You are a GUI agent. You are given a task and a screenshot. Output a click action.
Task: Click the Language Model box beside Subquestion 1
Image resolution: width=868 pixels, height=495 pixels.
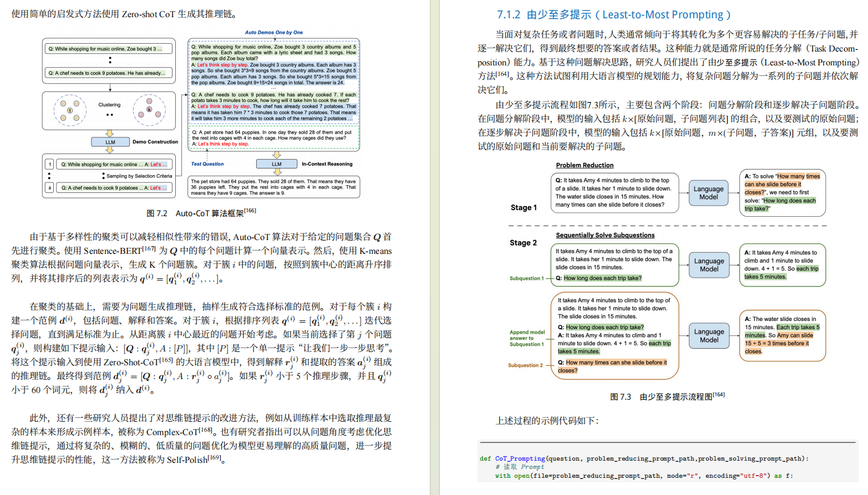pyautogui.click(x=709, y=265)
